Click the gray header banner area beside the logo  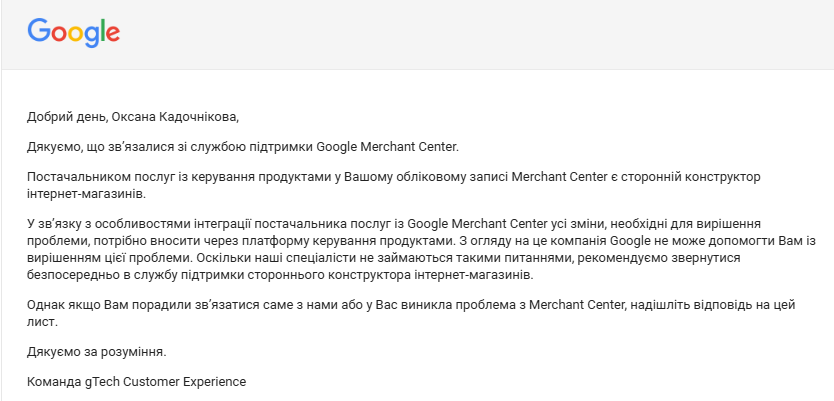473,34
